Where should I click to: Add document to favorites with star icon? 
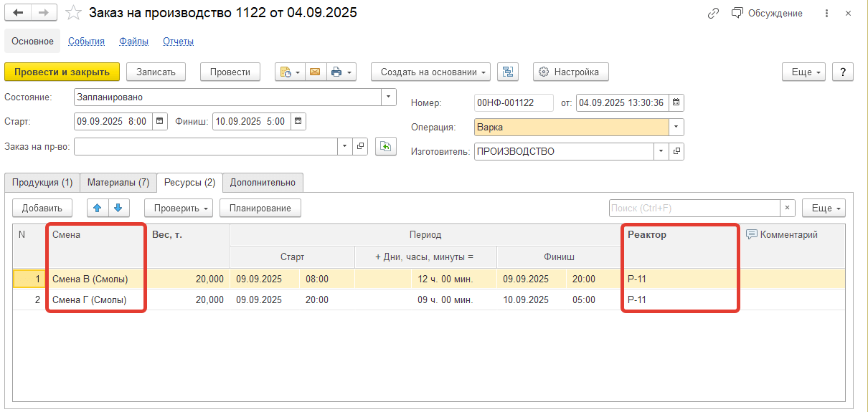(73, 13)
